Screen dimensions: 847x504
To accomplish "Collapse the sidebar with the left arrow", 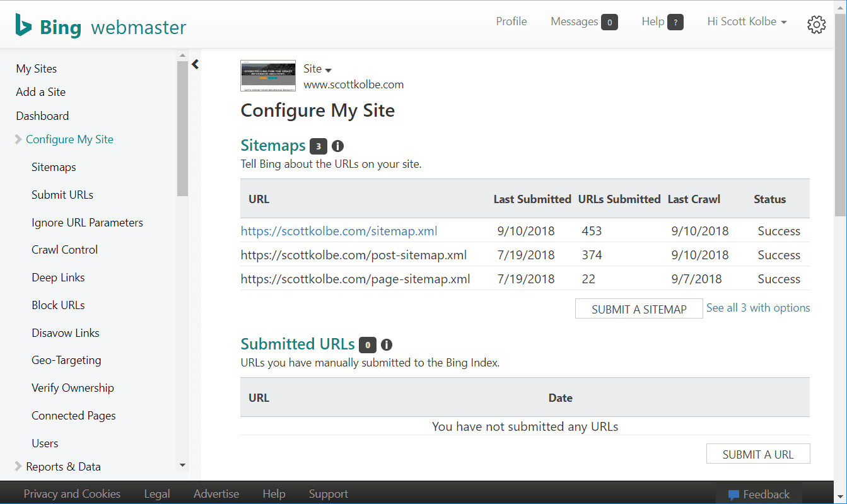I will [x=196, y=64].
